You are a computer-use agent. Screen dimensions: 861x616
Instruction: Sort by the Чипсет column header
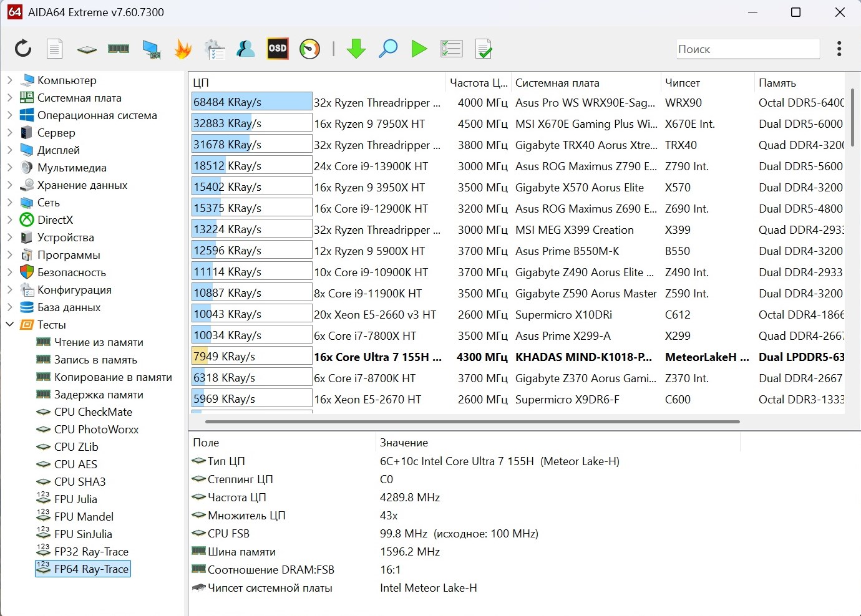tap(682, 83)
